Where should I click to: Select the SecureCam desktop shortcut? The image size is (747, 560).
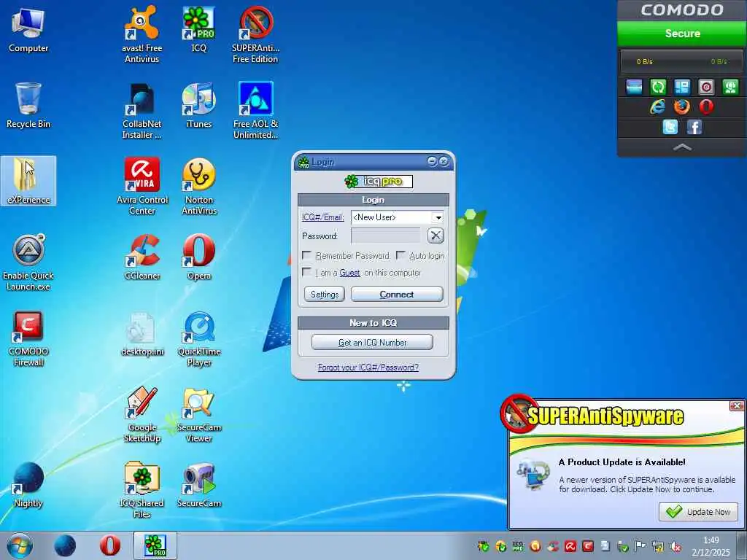point(198,484)
